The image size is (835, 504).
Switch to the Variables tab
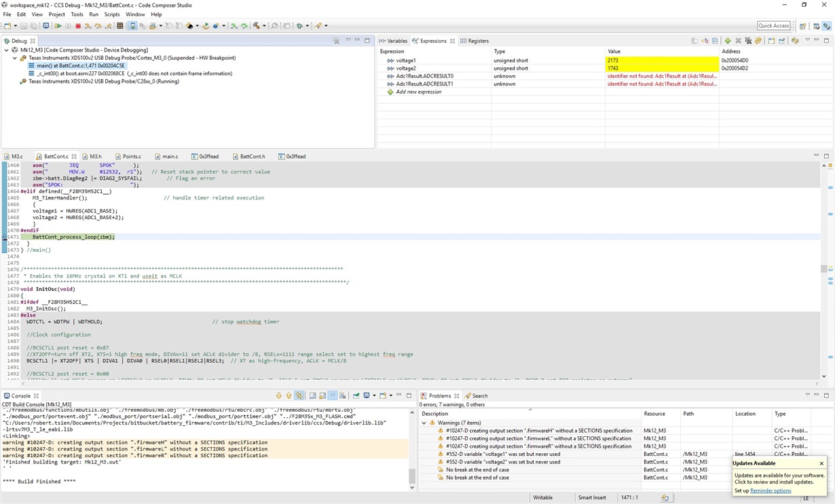click(393, 41)
